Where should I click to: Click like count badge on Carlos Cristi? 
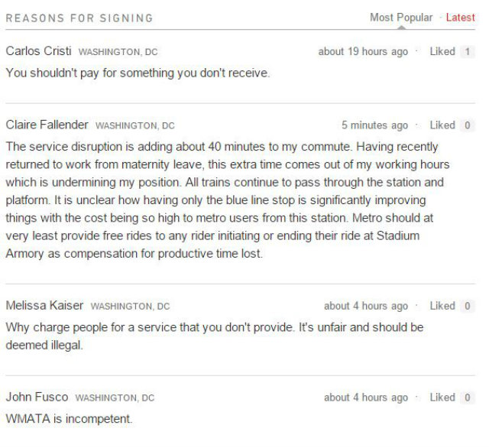[468, 52]
